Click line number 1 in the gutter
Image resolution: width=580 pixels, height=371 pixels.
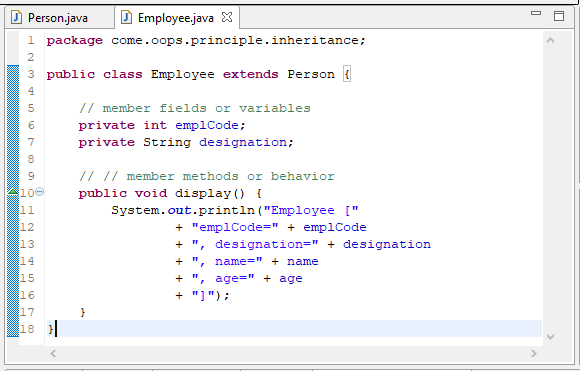pyautogui.click(x=31, y=40)
